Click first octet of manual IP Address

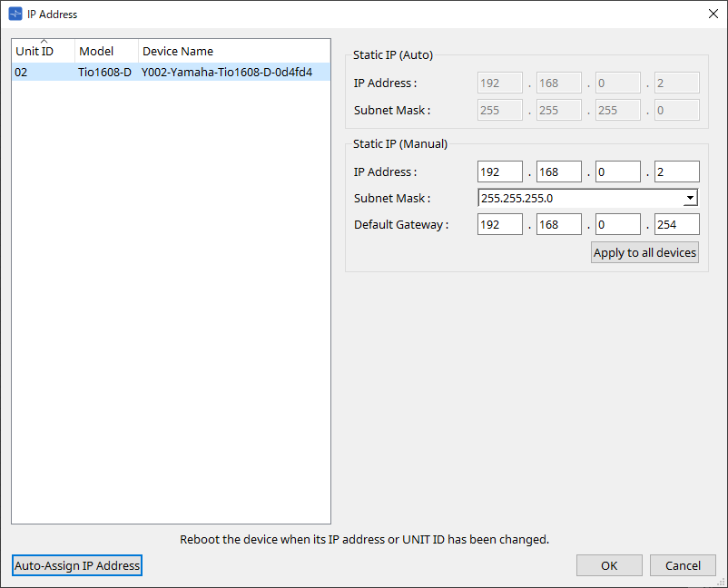pyautogui.click(x=500, y=171)
